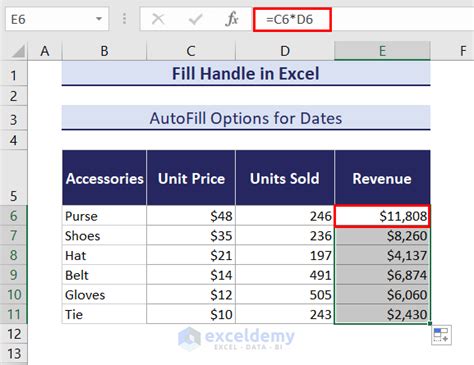
Task: Select the $48 unit price cell
Action: tap(191, 216)
